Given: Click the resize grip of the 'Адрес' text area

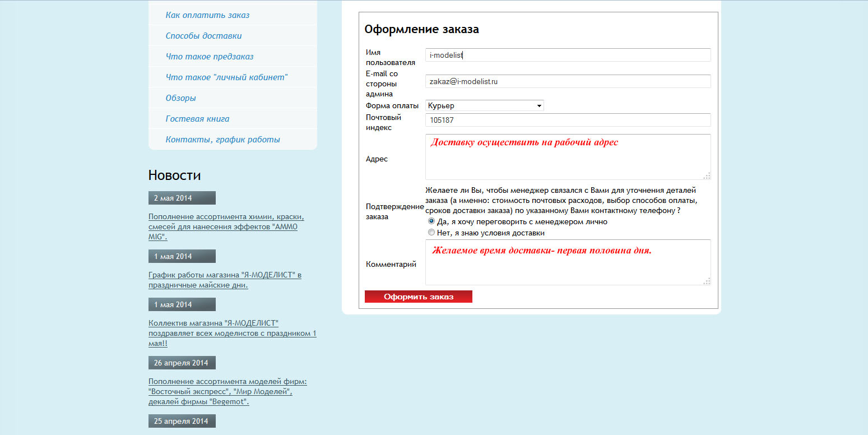Looking at the screenshot, I should tap(707, 176).
